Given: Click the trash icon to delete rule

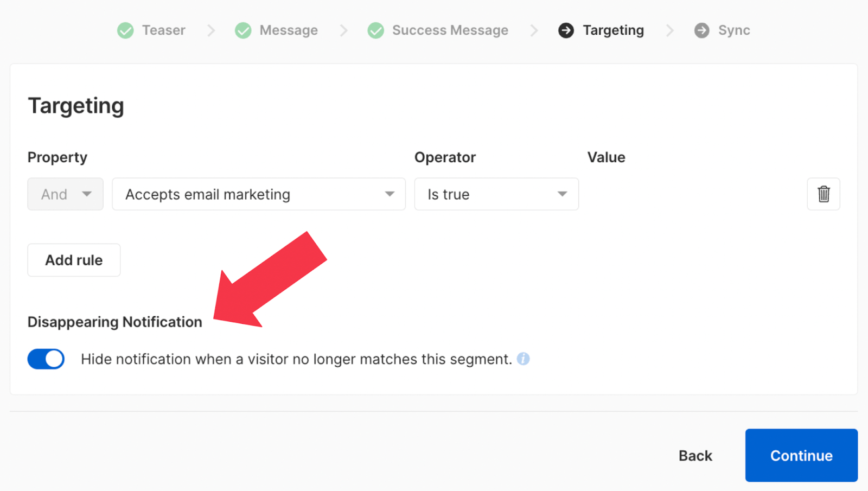Looking at the screenshot, I should pos(823,194).
